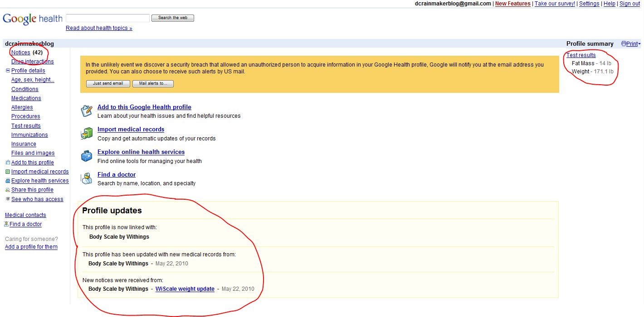
Task: Click the Search the web button
Action: [173, 18]
